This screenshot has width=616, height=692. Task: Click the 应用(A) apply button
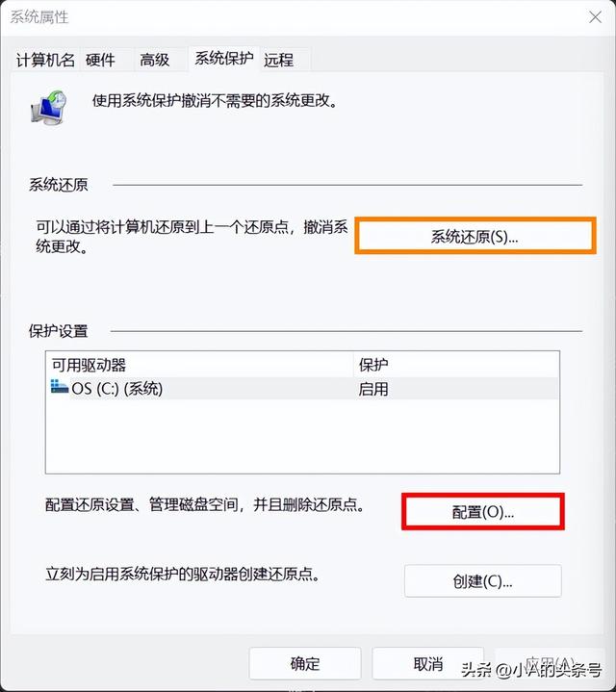pyautogui.click(x=551, y=663)
